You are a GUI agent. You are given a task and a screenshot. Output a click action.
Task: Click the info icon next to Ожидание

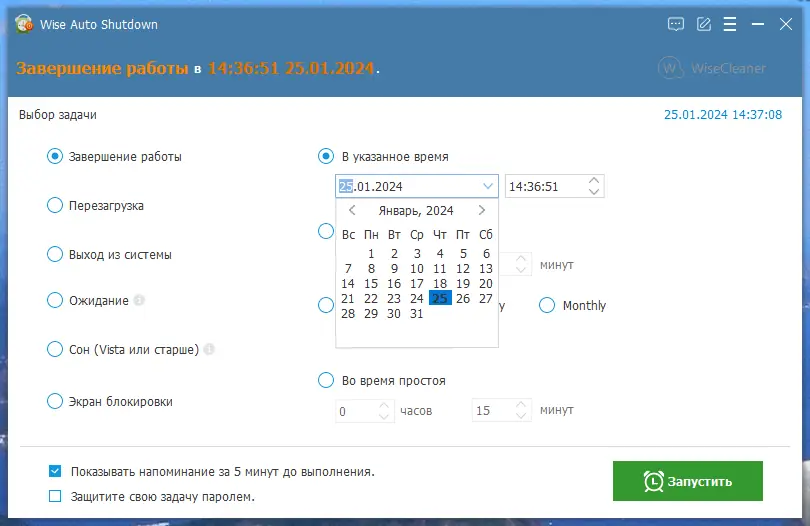tap(139, 300)
